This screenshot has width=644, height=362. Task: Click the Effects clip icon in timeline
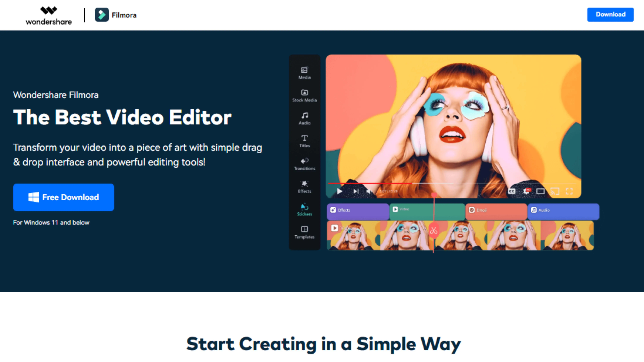coord(333,210)
